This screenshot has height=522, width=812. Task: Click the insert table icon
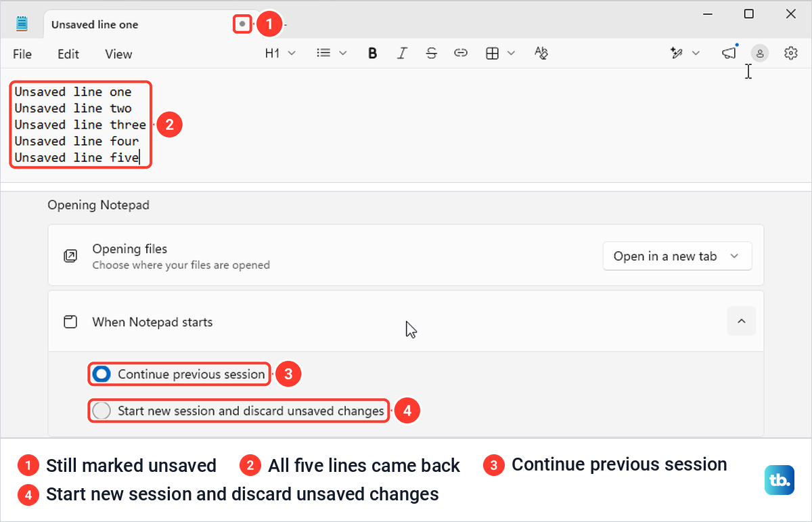(493, 53)
